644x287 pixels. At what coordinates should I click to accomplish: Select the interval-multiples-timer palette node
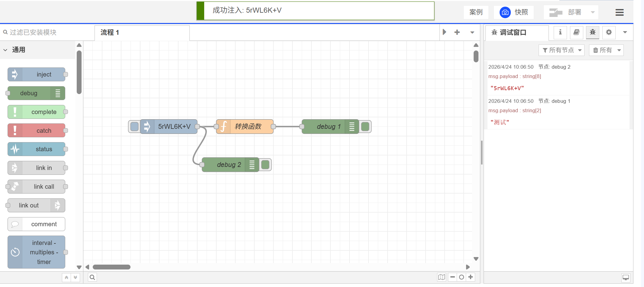[36, 252]
